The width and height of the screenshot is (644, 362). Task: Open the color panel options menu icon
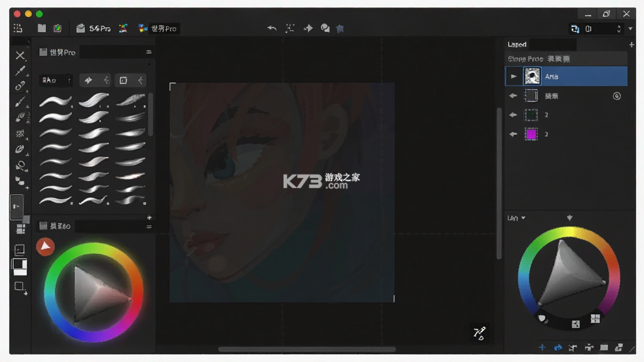pos(149,226)
